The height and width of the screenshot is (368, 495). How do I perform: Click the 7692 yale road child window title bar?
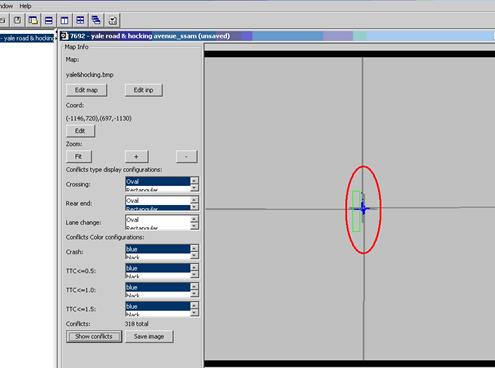tap(277, 36)
